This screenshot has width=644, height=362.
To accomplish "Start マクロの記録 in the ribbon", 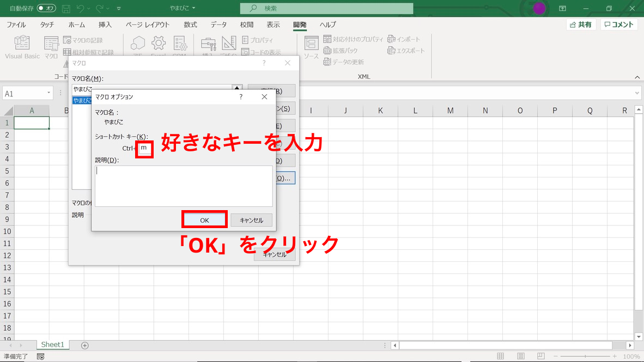I will coord(83,40).
